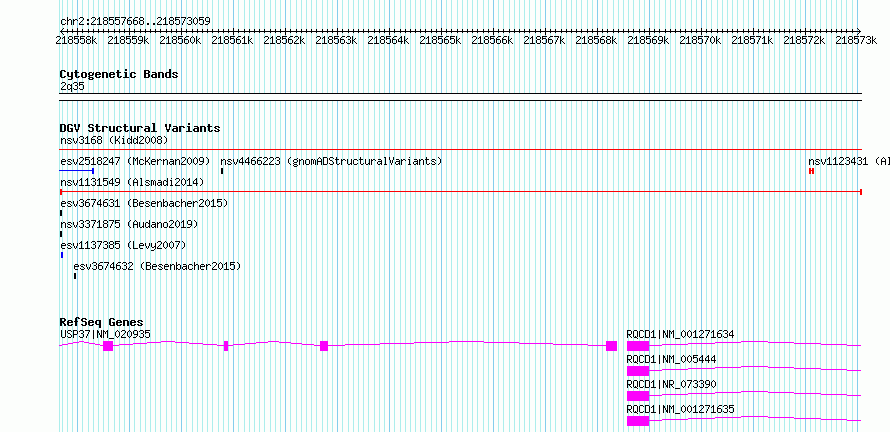Open the RQCD1|NM_001271634 transcript label
The width and height of the screenshot is (890, 432).
tap(680, 334)
